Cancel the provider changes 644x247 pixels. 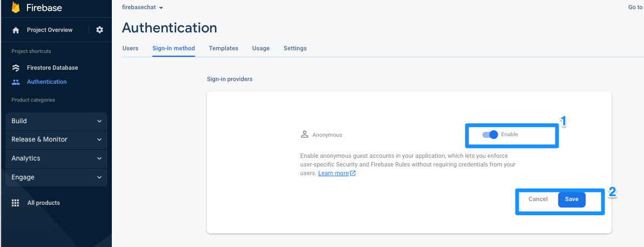[538, 199]
